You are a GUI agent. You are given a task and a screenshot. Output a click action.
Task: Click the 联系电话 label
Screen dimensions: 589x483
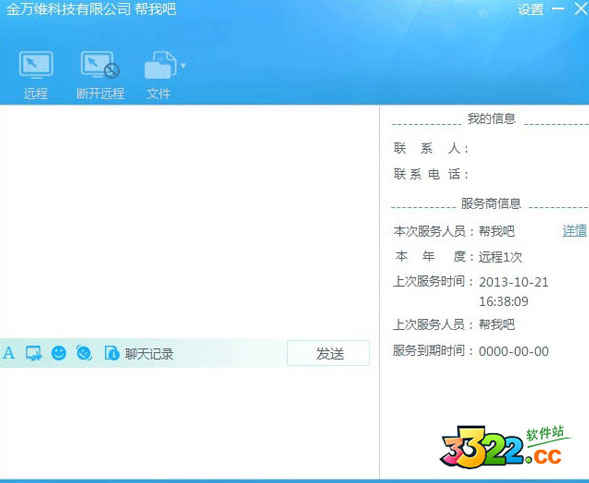tap(430, 174)
